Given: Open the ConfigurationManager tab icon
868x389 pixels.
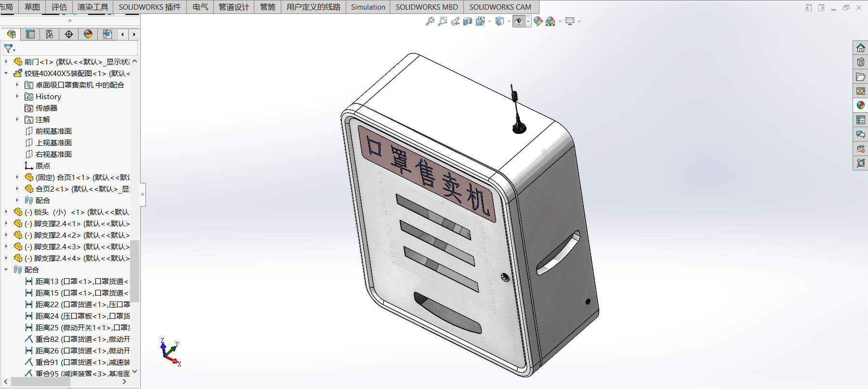Looking at the screenshot, I should tap(50, 34).
